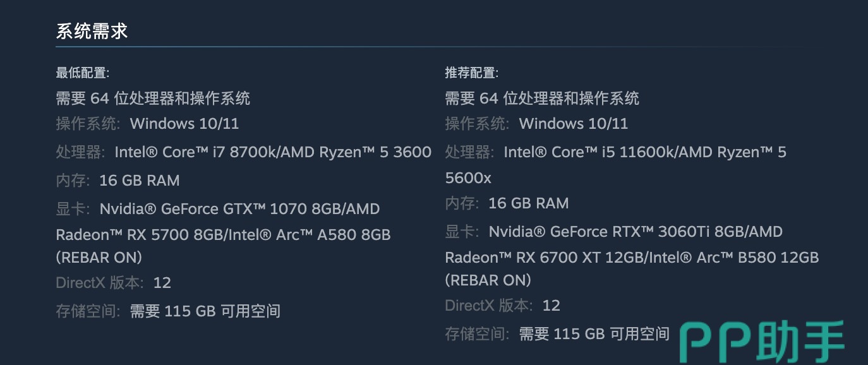Click minimum 存储空间 115 GB requirement
Image resolution: width=868 pixels, height=365 pixels.
click(205, 311)
